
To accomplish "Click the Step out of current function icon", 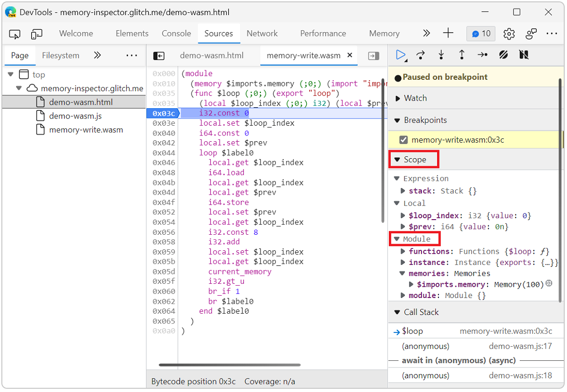I will click(x=462, y=55).
